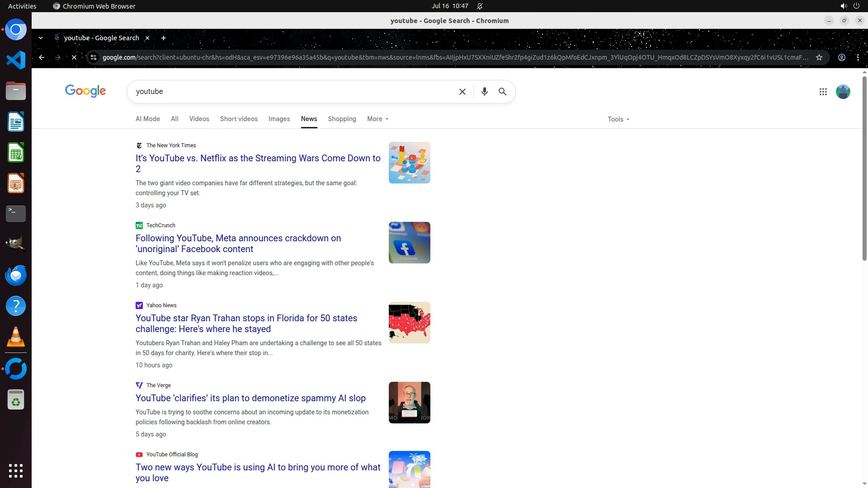Go back using the back arrow

click(x=42, y=57)
